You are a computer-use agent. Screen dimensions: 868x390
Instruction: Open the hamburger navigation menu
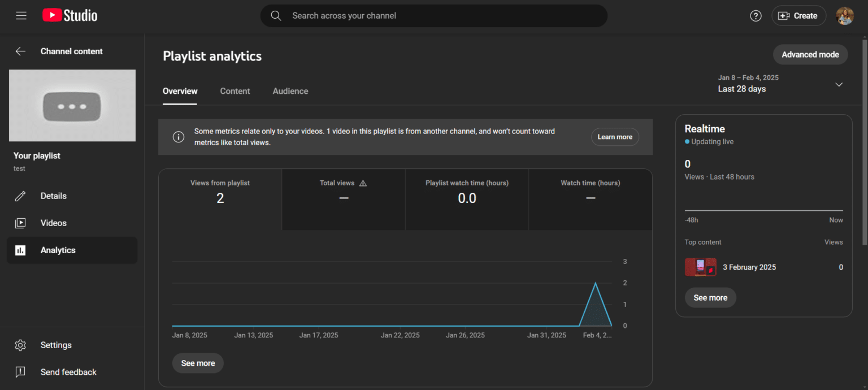coord(21,16)
